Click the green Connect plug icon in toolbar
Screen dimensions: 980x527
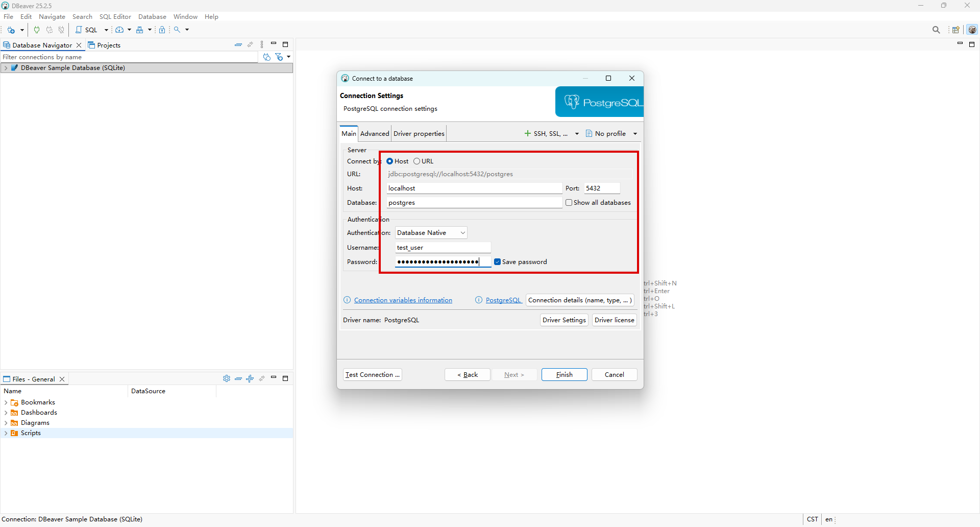[37, 30]
